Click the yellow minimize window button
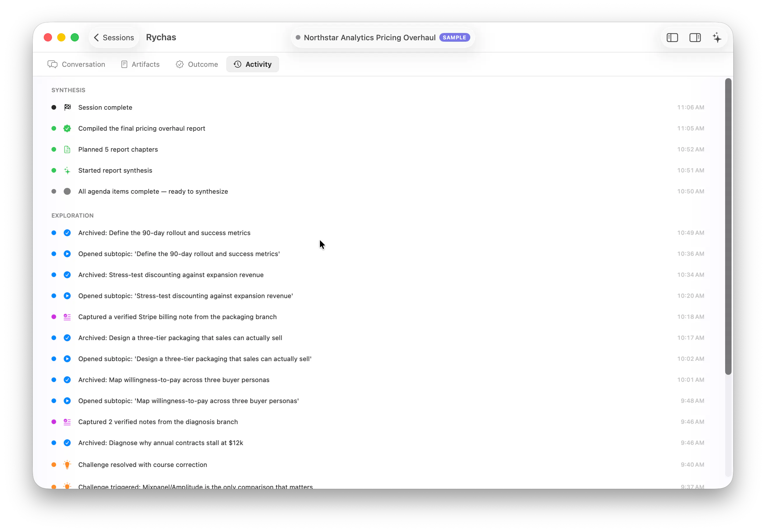Image resolution: width=766 pixels, height=532 pixels. [x=61, y=37]
